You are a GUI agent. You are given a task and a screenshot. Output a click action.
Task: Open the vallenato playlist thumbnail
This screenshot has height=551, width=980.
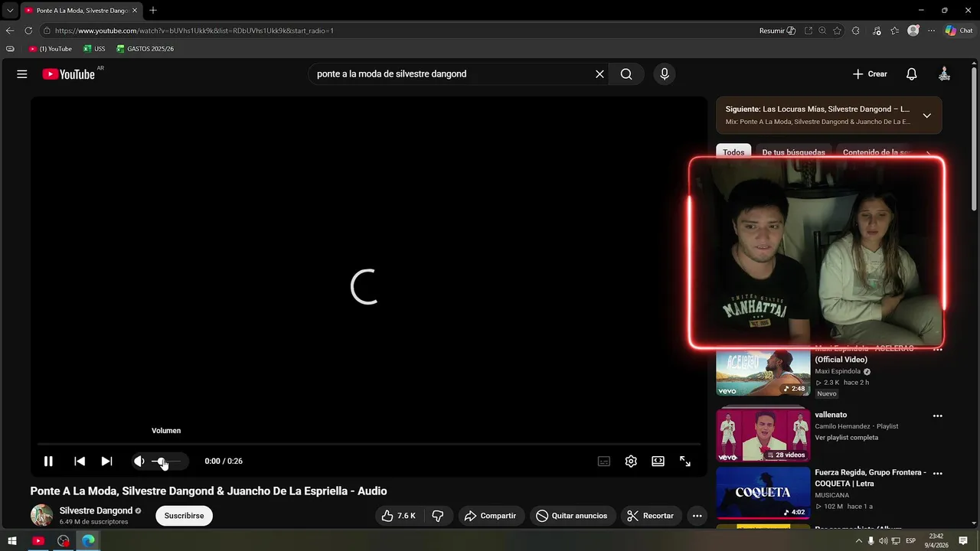tap(763, 435)
